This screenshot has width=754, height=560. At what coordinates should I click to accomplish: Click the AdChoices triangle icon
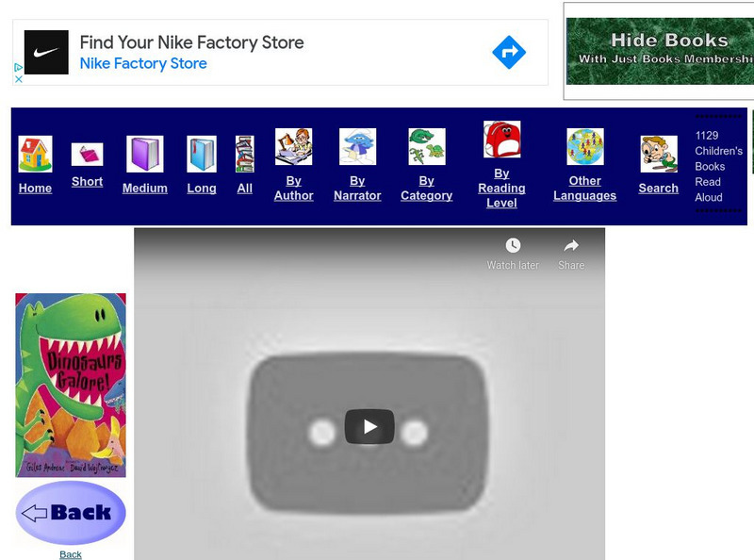[18, 67]
